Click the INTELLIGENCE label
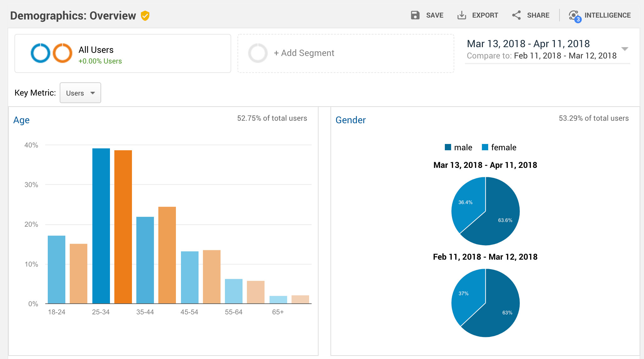The height and width of the screenshot is (359, 644). 608,15
